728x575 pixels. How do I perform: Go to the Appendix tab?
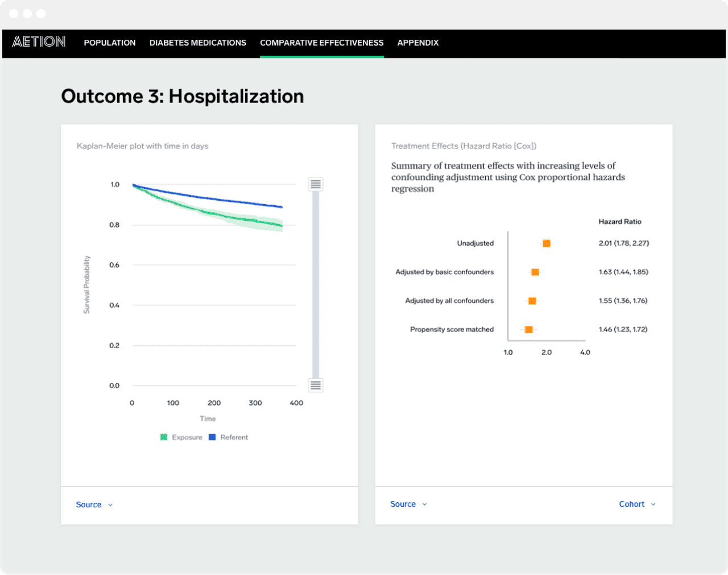[x=418, y=43]
